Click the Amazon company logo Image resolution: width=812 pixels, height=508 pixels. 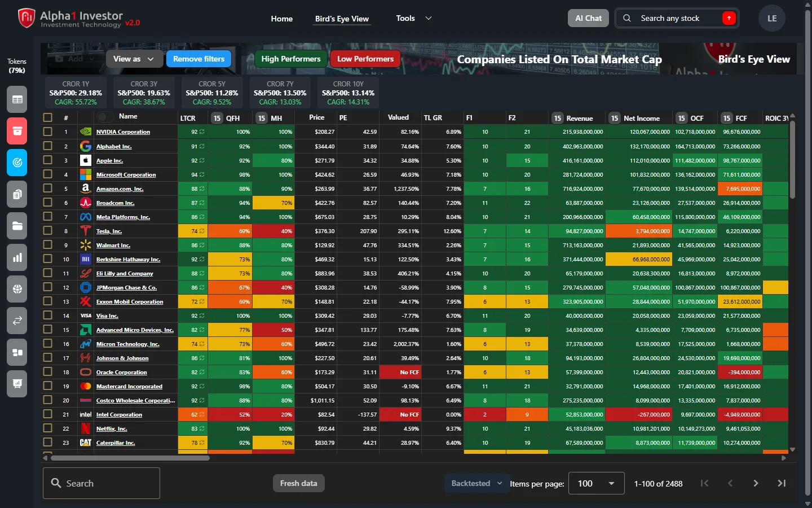point(86,189)
